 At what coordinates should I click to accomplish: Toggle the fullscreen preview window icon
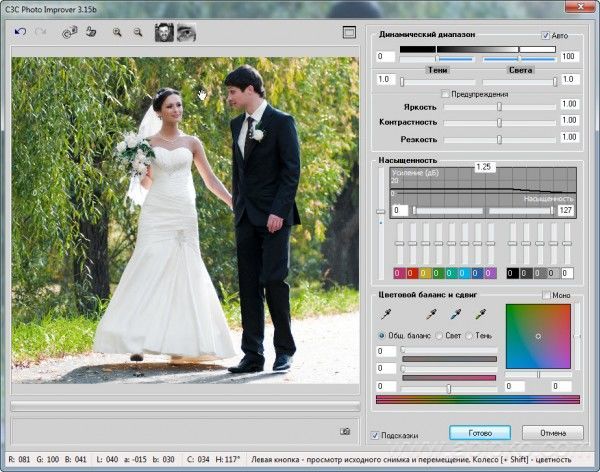click(x=349, y=32)
